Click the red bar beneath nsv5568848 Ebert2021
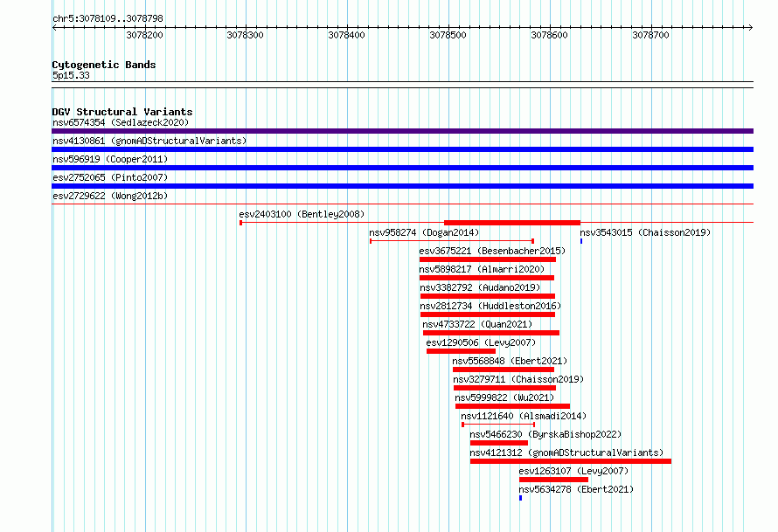 point(504,370)
